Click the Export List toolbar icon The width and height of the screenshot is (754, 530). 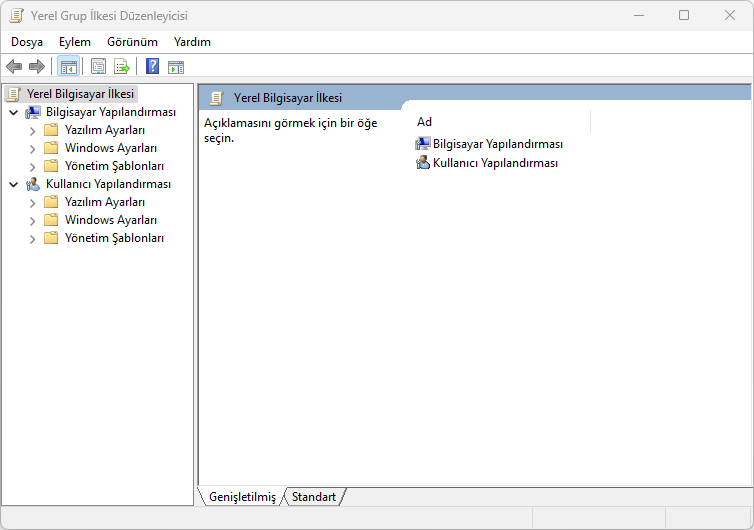point(121,66)
